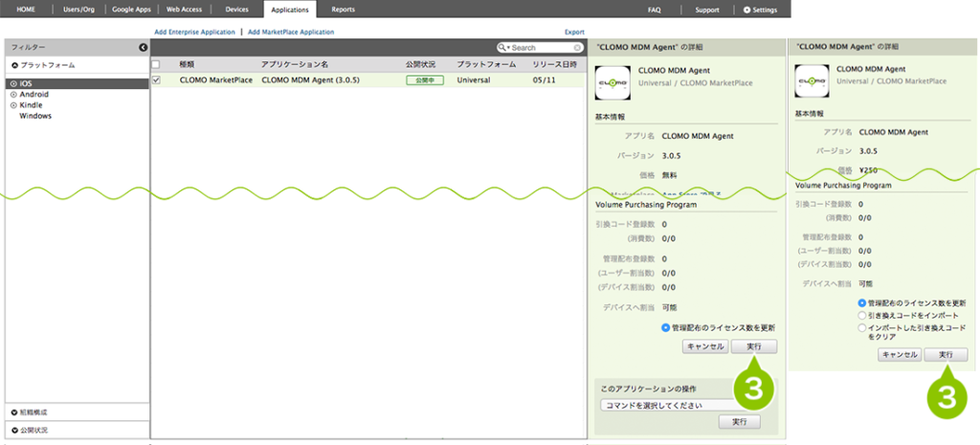Open the Web Access tab
This screenshot has width=980, height=445.
point(184,10)
